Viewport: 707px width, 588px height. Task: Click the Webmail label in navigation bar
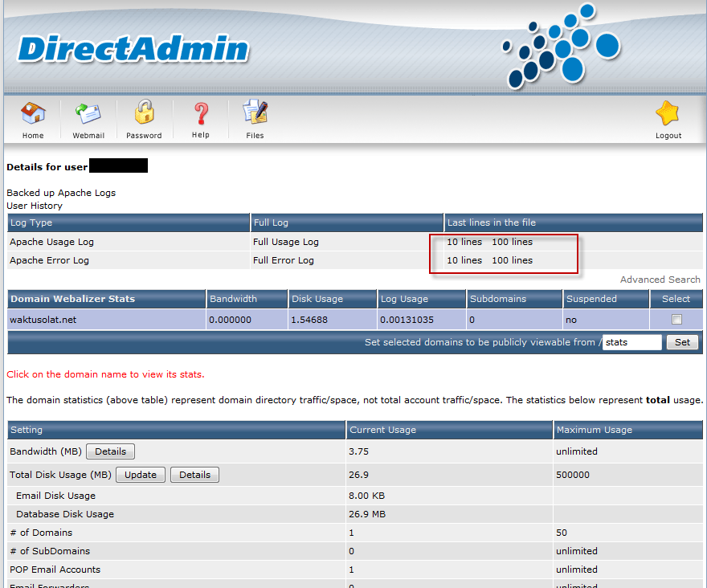[88, 135]
